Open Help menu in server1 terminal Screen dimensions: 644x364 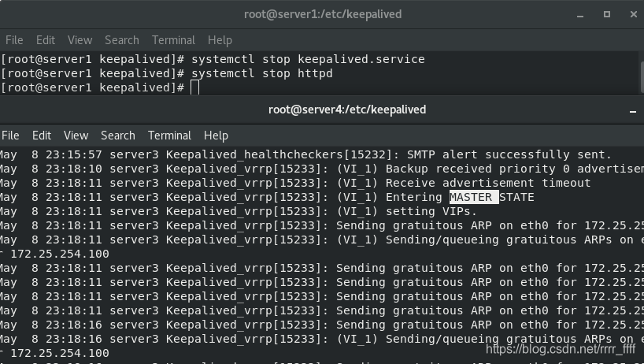220,40
